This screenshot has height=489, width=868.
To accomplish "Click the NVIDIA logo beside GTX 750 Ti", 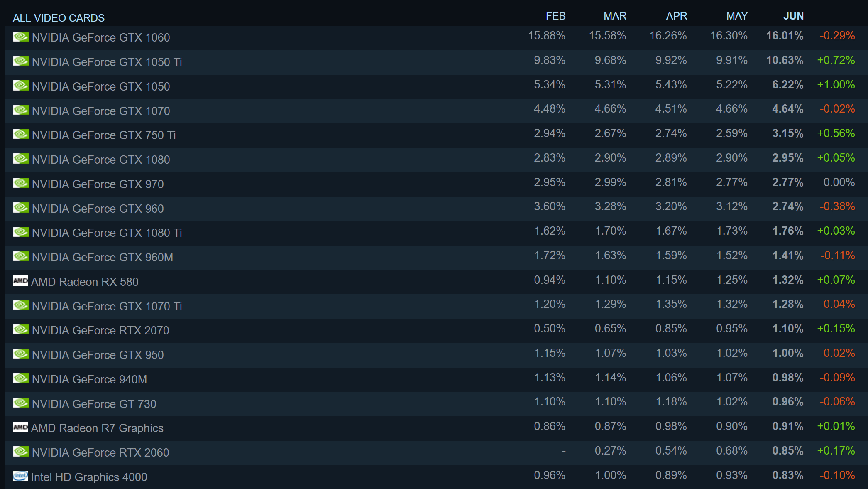I will pyautogui.click(x=20, y=134).
